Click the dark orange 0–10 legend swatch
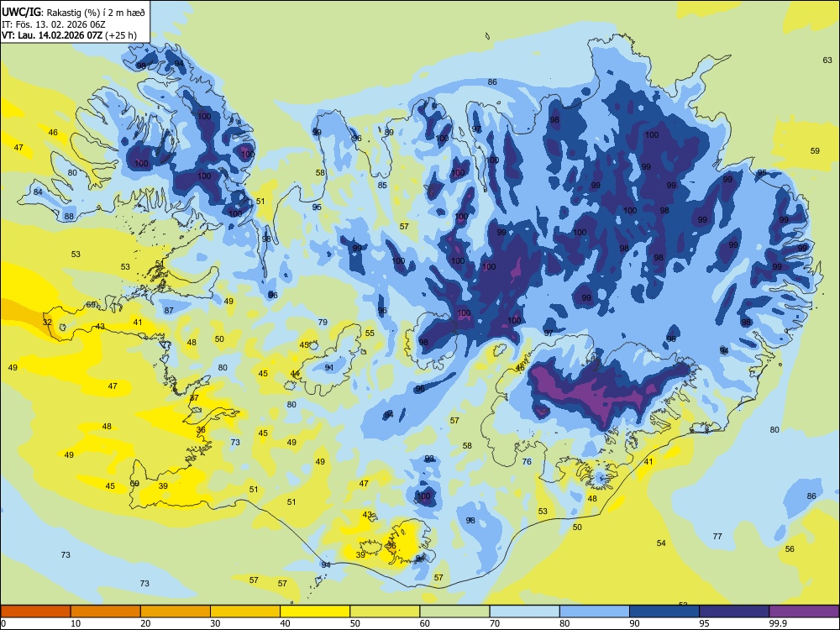 point(35,612)
